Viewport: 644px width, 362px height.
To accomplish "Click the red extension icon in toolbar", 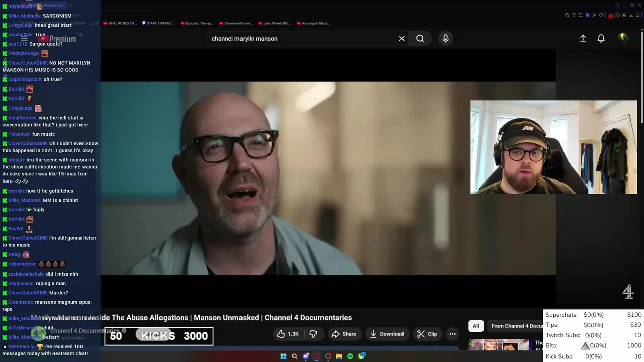I will 611,15.
